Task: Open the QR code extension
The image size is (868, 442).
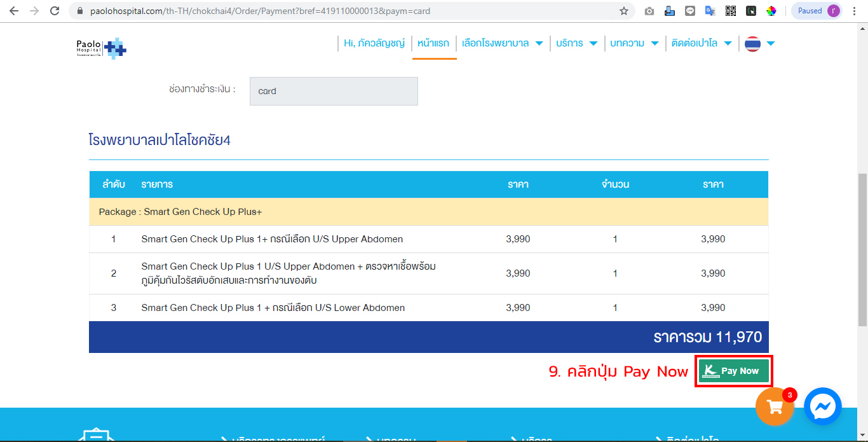Action: (x=730, y=11)
